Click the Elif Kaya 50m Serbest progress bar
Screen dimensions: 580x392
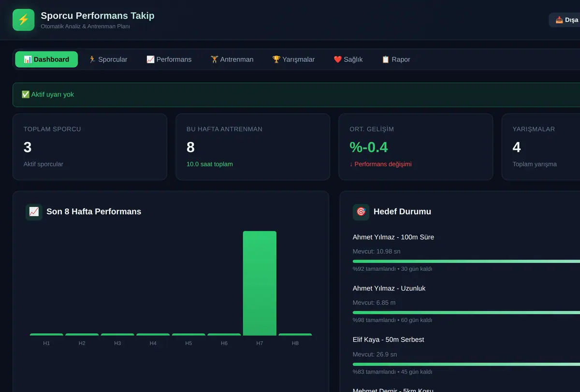coord(466,364)
